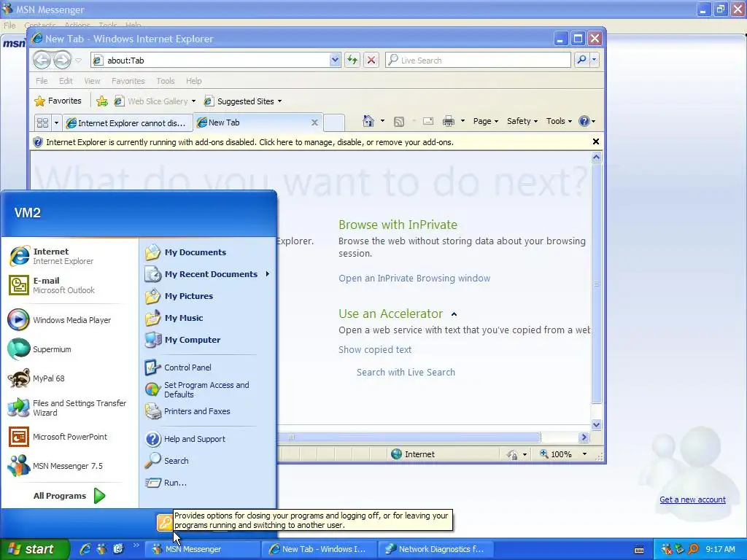Expand Suggested Sites dropdown
The width and height of the screenshot is (747, 560).
tap(279, 101)
